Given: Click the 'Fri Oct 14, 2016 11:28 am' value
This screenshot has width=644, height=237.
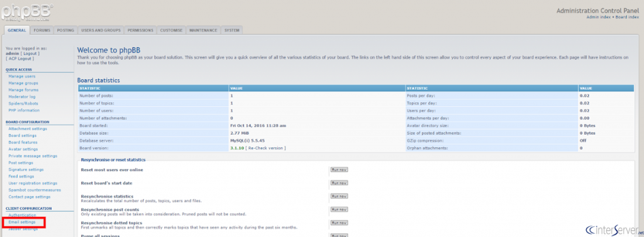Looking at the screenshot, I should tap(258, 126).
